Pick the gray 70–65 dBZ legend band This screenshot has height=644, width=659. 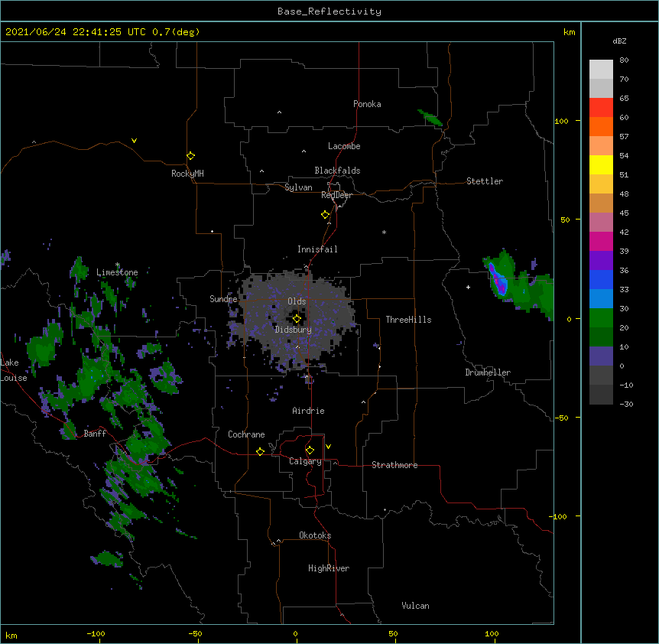pos(601,88)
